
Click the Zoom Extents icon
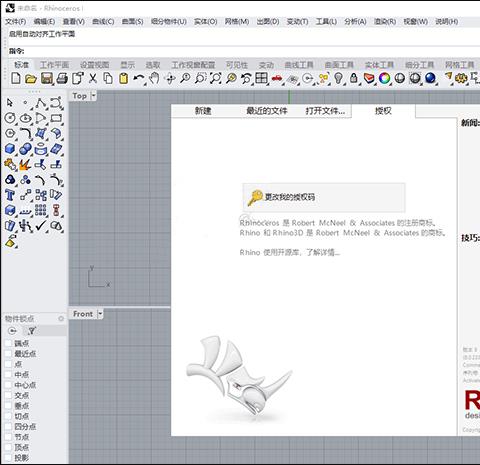215,79
